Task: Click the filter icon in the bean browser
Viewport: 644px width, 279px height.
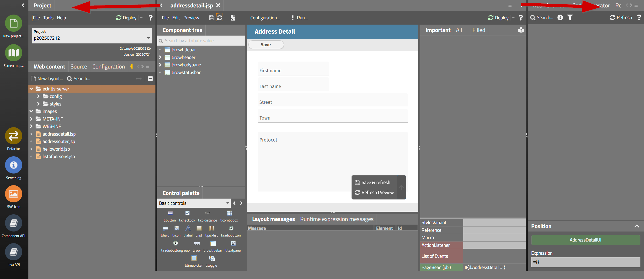Action: coord(570,17)
